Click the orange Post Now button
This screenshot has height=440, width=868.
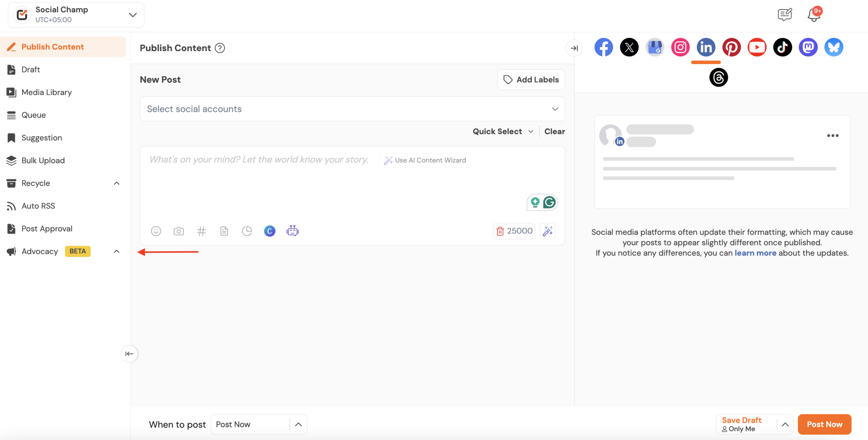tap(824, 424)
